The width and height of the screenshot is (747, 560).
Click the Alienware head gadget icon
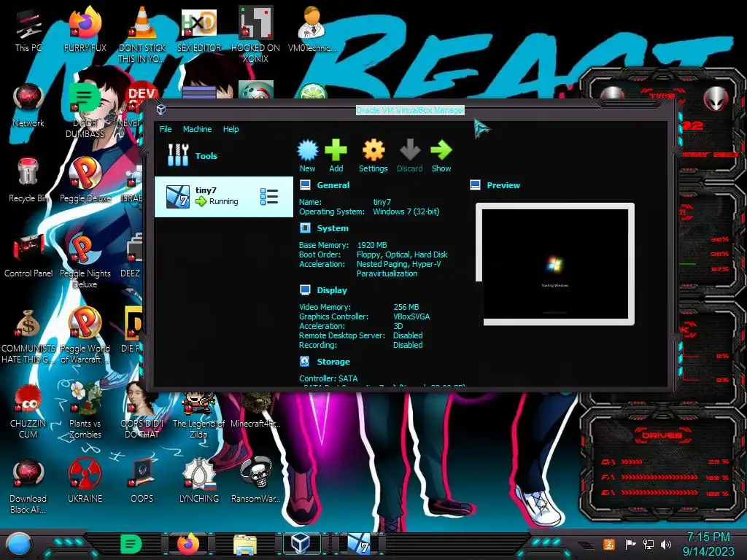(x=716, y=98)
